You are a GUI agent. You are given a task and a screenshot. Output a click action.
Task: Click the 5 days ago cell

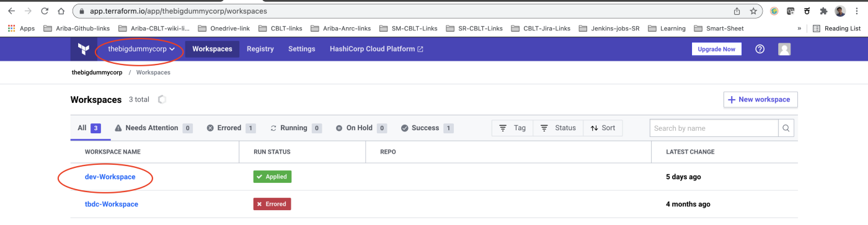pos(683,177)
